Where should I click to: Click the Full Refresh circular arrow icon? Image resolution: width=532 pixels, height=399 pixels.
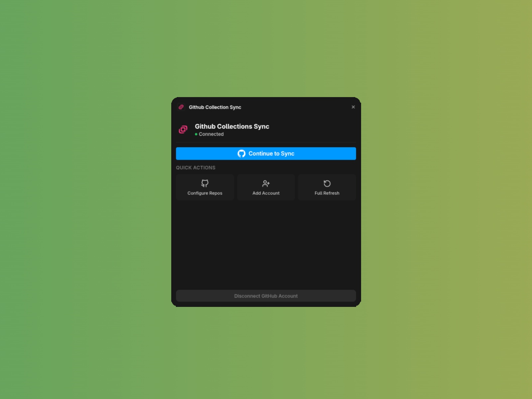click(x=327, y=183)
